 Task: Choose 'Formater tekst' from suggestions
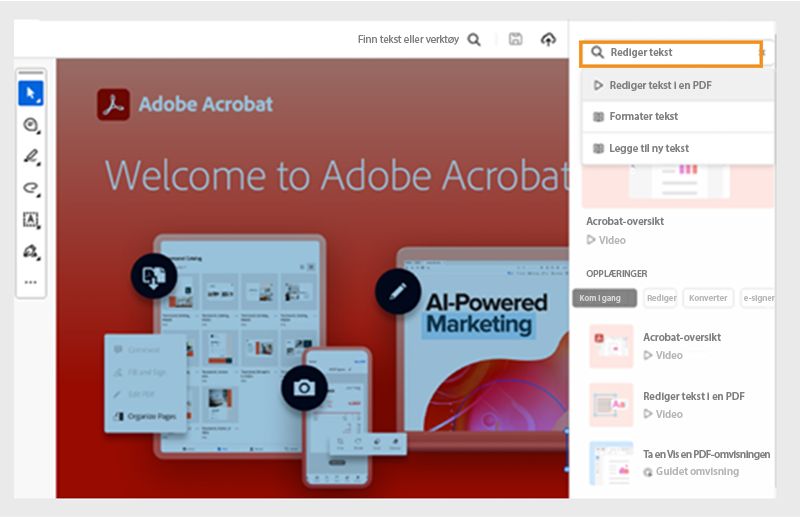tap(643, 117)
